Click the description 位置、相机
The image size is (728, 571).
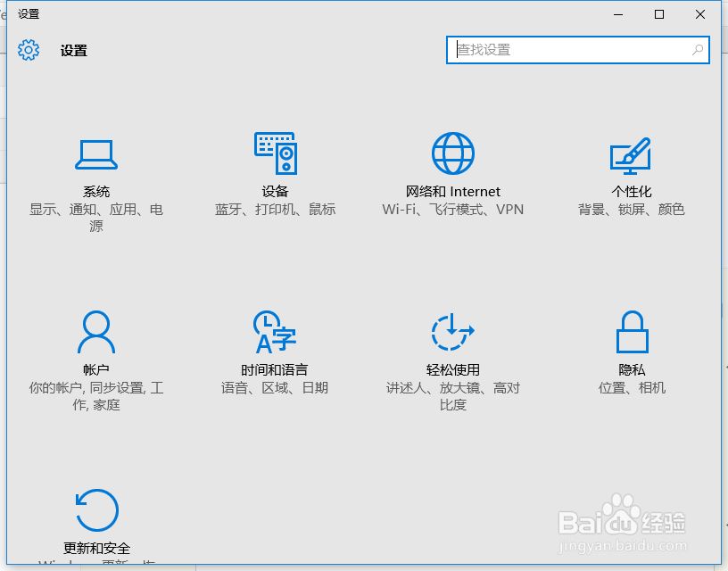632,387
